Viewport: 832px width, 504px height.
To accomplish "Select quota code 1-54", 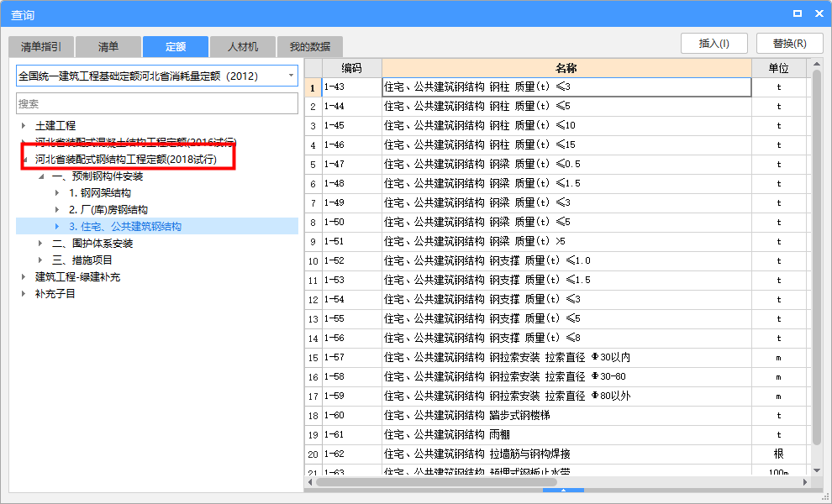I will click(352, 299).
